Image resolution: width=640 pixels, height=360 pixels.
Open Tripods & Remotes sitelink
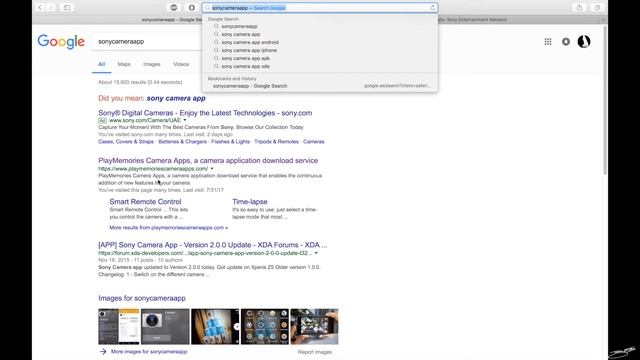pos(276,142)
